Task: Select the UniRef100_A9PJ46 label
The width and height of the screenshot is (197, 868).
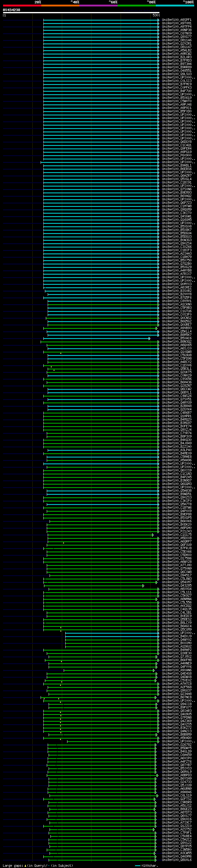Action: click(176, 104)
